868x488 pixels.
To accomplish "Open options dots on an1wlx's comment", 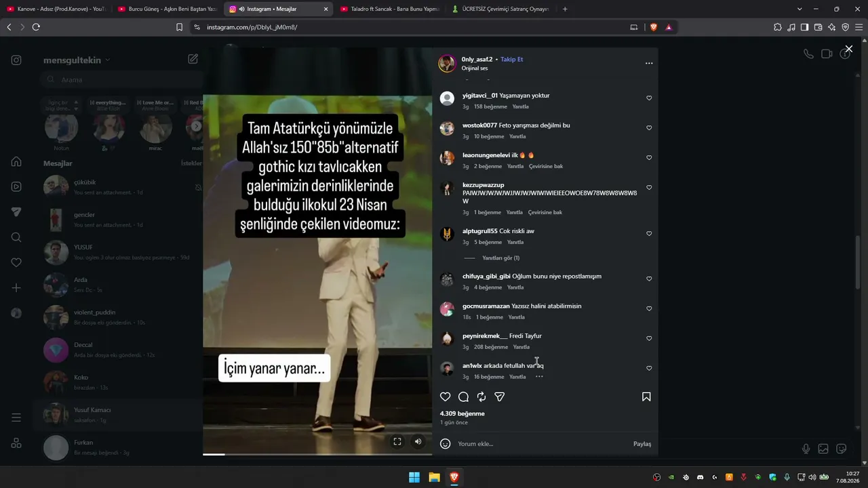I will [539, 377].
